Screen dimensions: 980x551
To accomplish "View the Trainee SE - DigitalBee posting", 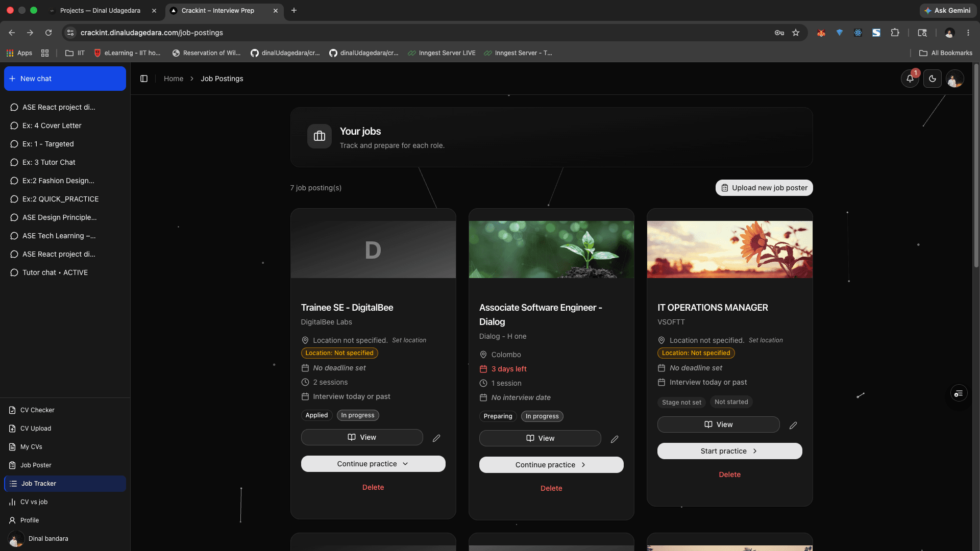I will [x=362, y=437].
